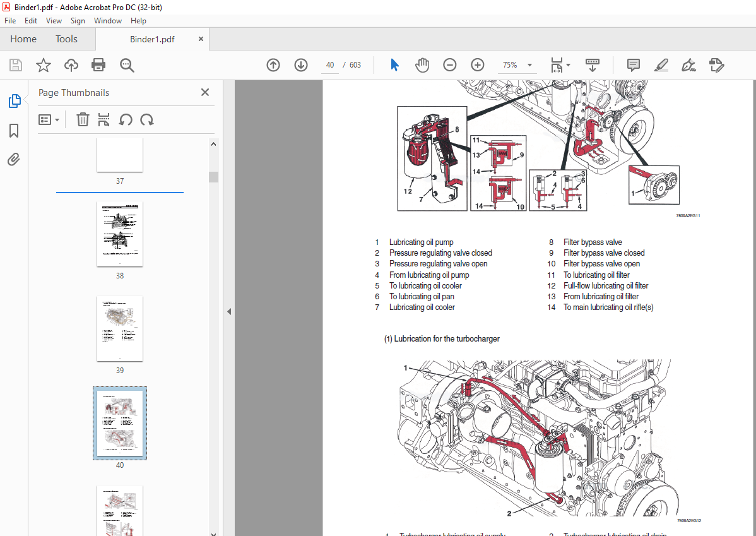
Task: Click the total page count 603
Action: click(355, 64)
